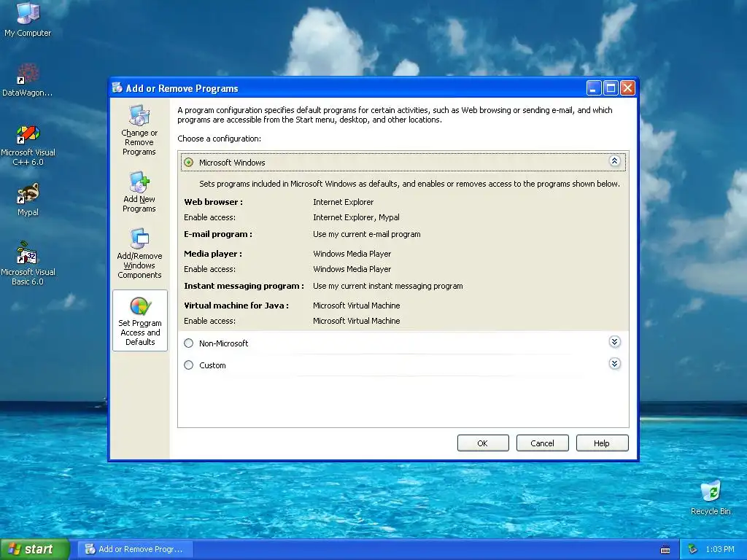
Task: Click the 'Instant messaging program :' label
Action: click(x=244, y=286)
